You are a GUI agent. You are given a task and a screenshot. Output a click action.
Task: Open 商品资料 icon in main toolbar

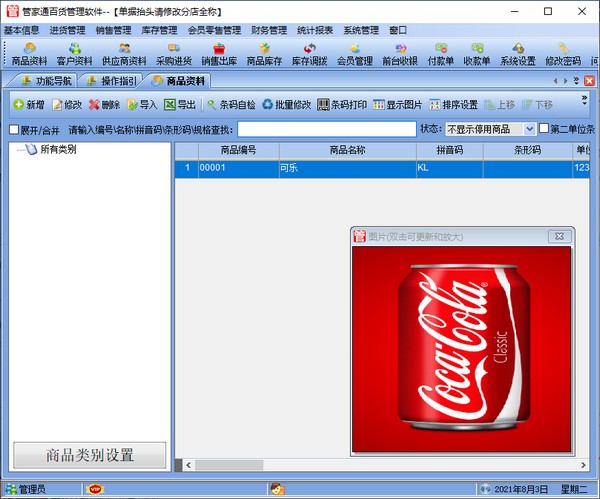click(x=29, y=54)
